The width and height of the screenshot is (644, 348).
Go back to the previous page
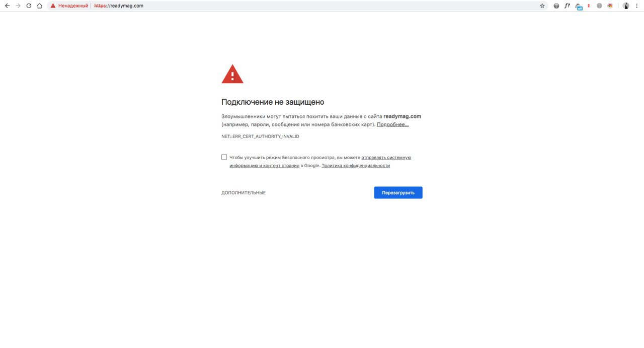[x=8, y=6]
